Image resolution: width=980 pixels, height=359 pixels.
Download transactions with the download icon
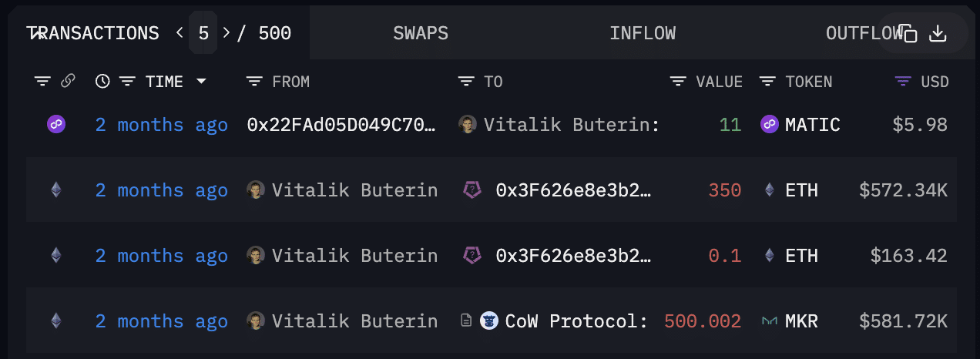938,33
